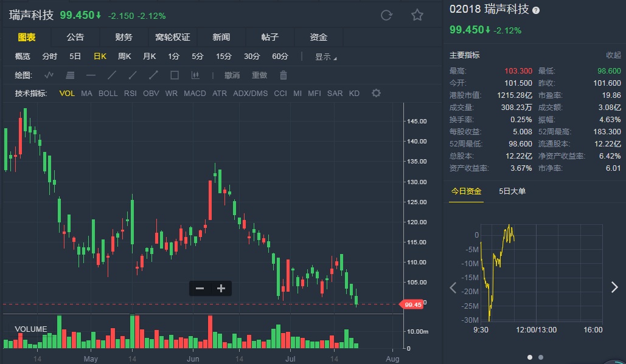This screenshot has width=626, height=364.
Task: Switch chart to 周K period
Action: coord(124,57)
